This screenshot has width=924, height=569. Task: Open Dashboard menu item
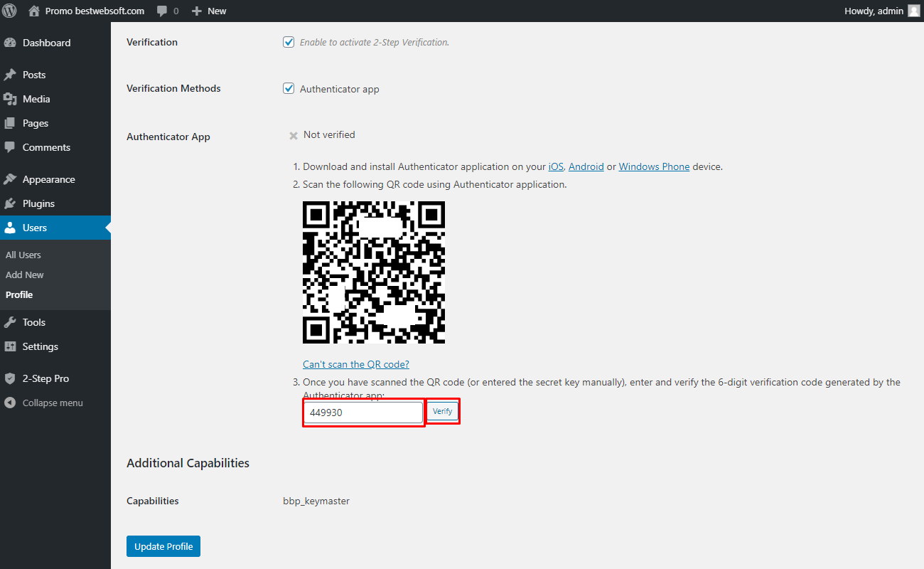[x=55, y=43]
